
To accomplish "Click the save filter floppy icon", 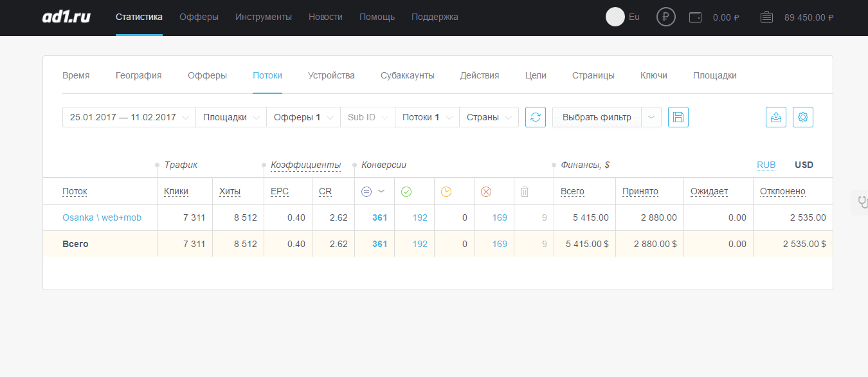I will pos(678,117).
